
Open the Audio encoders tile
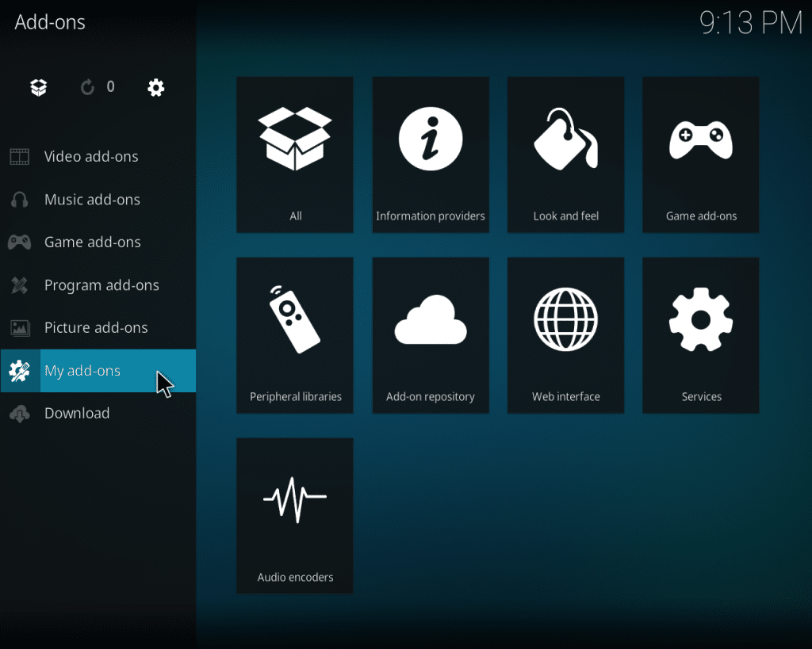tap(295, 515)
